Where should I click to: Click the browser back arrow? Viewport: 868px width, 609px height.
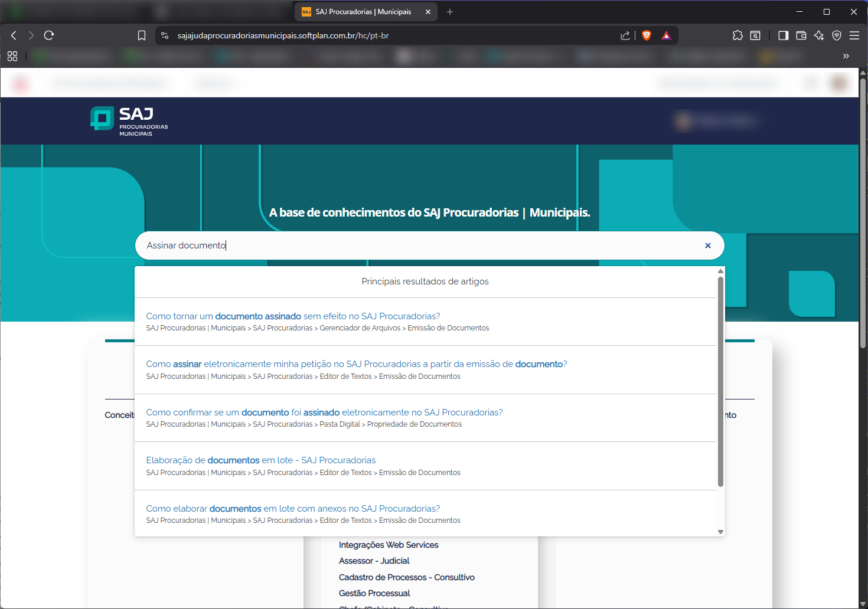[14, 35]
